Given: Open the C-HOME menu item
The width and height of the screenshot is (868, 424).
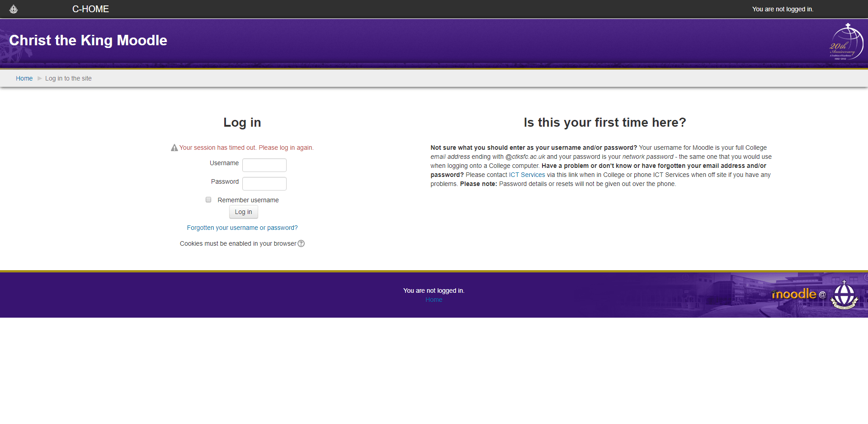Looking at the screenshot, I should tap(90, 9).
